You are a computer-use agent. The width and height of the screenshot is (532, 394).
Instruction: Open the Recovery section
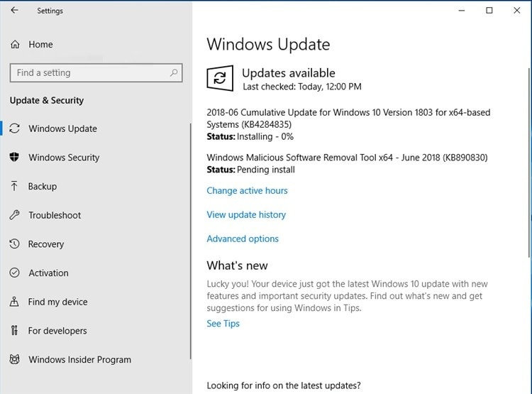(46, 244)
